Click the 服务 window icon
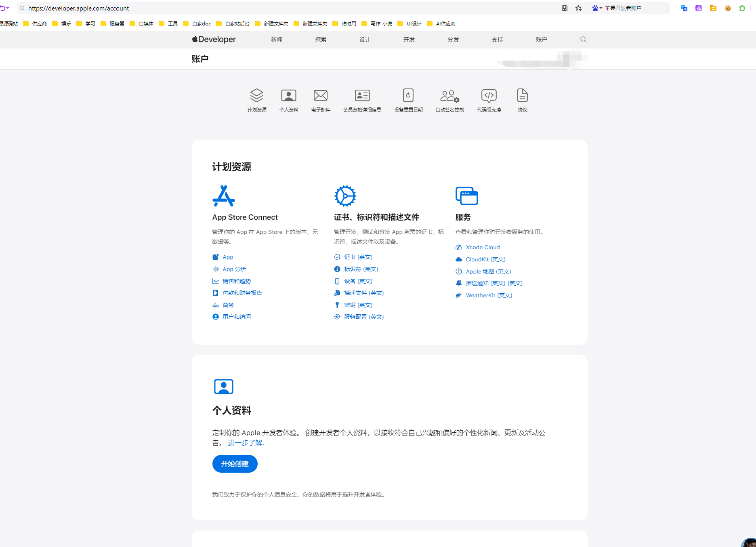The image size is (756, 547). (x=467, y=196)
